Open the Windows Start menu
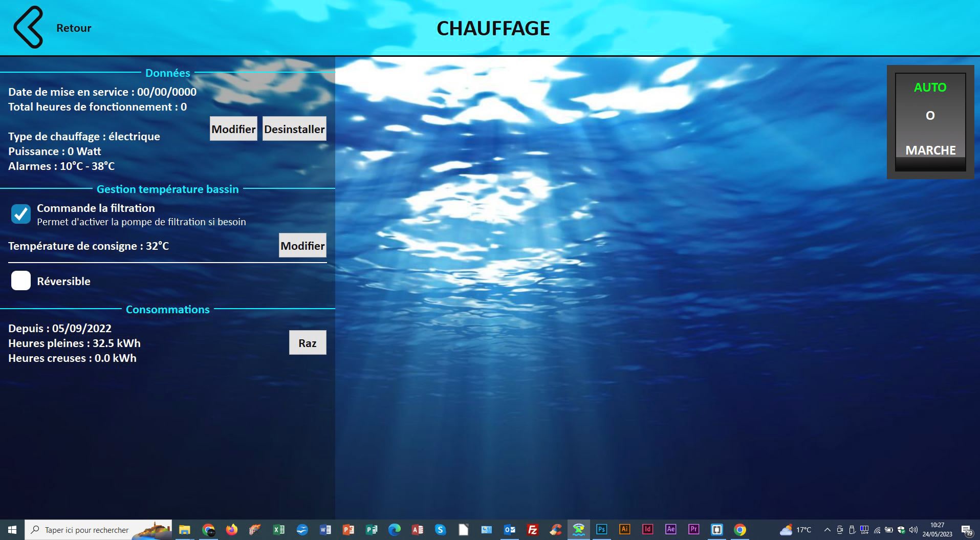The height and width of the screenshot is (540, 980). point(12,530)
